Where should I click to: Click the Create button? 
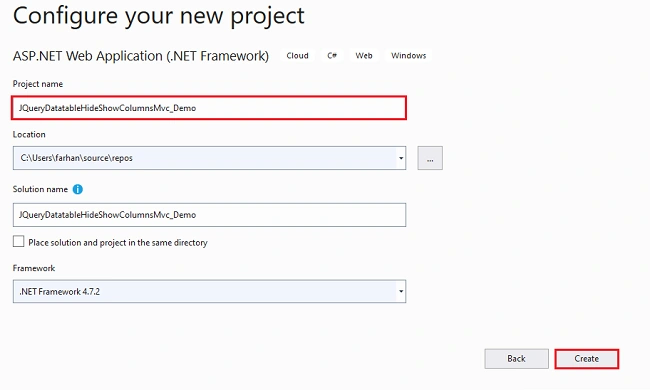coord(587,359)
